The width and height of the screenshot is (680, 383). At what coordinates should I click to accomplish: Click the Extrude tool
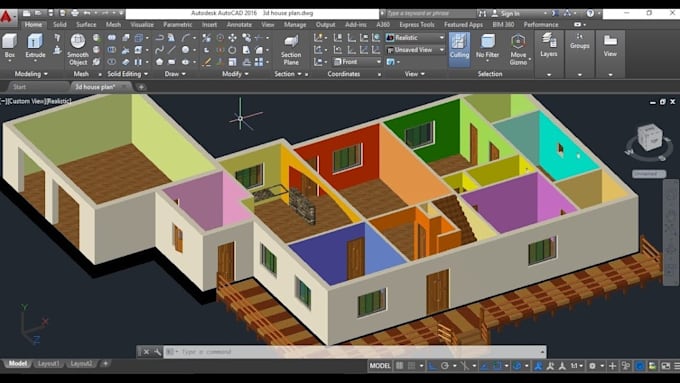coord(35,47)
